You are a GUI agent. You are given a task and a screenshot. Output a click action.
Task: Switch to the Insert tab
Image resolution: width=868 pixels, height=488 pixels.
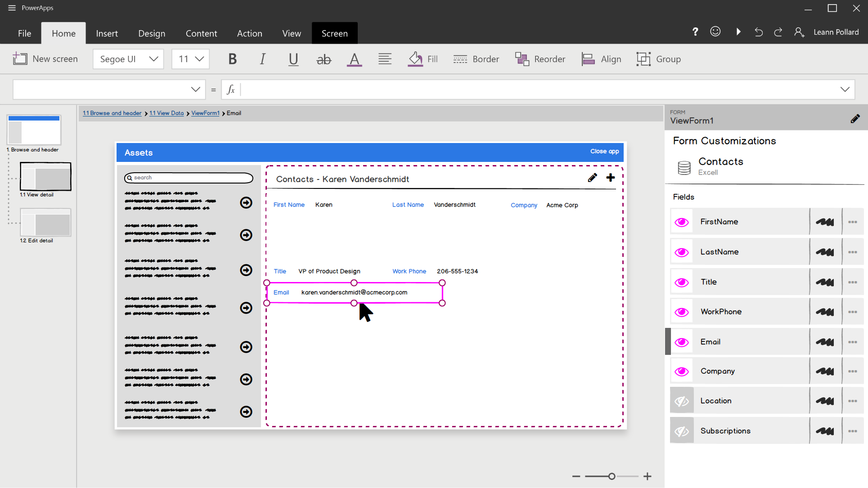107,33
